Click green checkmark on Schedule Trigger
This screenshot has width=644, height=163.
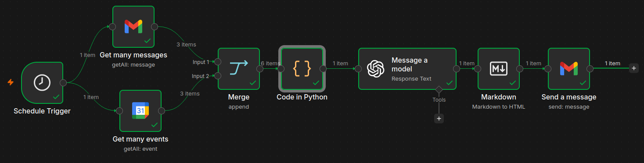coord(56,96)
